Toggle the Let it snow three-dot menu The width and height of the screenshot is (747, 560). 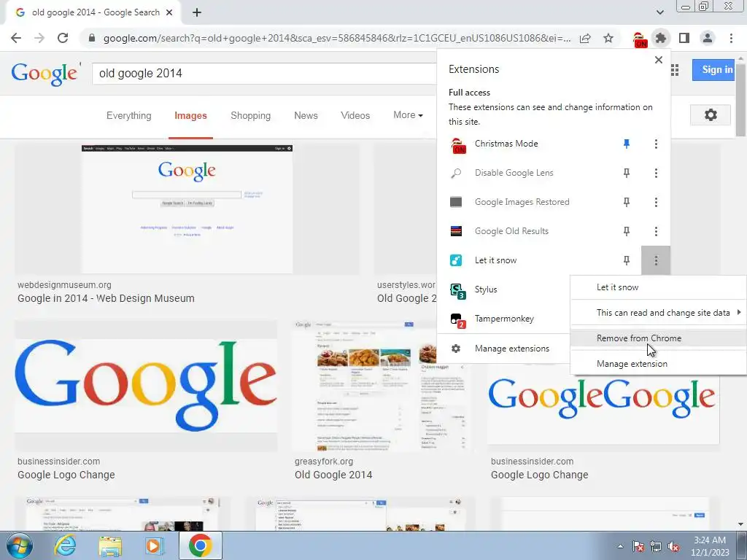click(656, 260)
